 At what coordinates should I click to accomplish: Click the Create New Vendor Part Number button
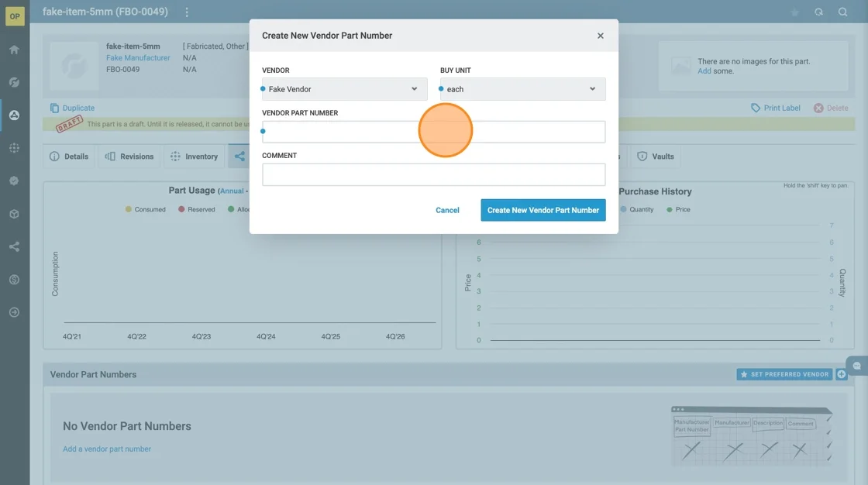[x=542, y=210]
